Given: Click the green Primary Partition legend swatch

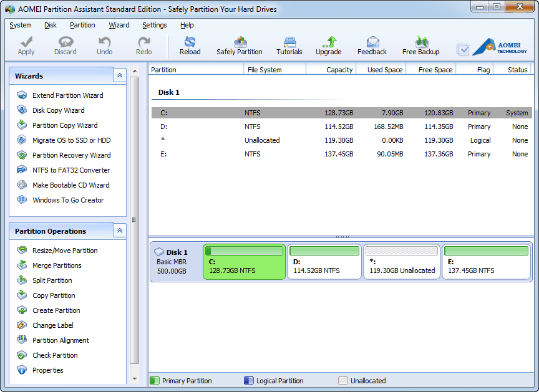Looking at the screenshot, I should (155, 381).
